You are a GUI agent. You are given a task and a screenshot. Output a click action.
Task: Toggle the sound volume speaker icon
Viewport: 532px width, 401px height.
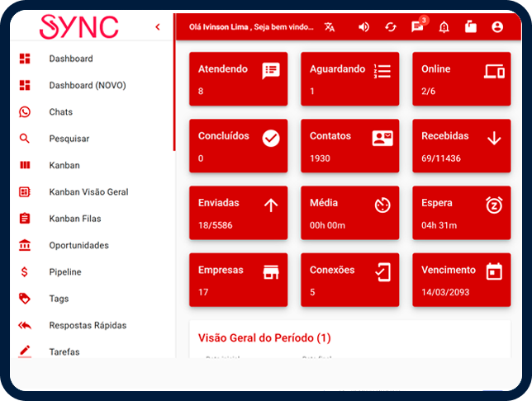pos(363,27)
